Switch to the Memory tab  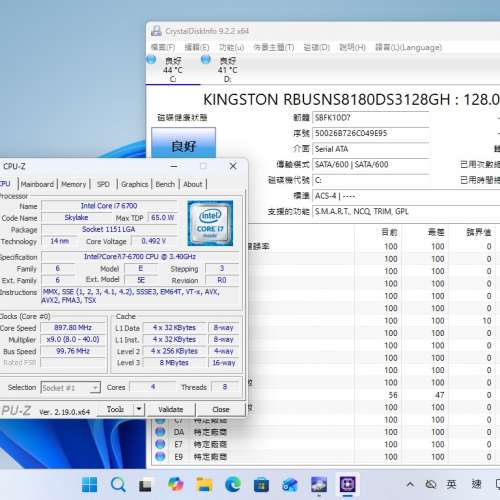(x=73, y=184)
